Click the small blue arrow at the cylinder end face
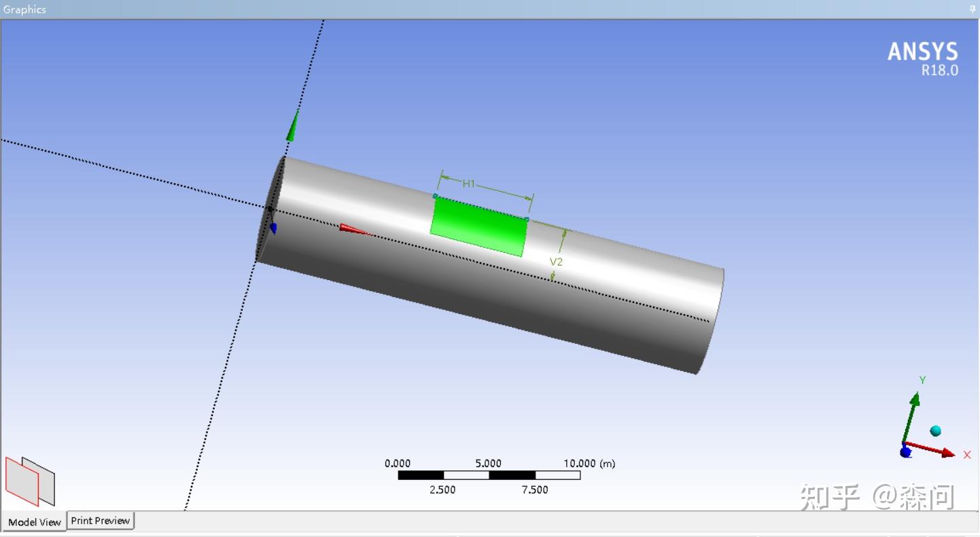 [273, 227]
